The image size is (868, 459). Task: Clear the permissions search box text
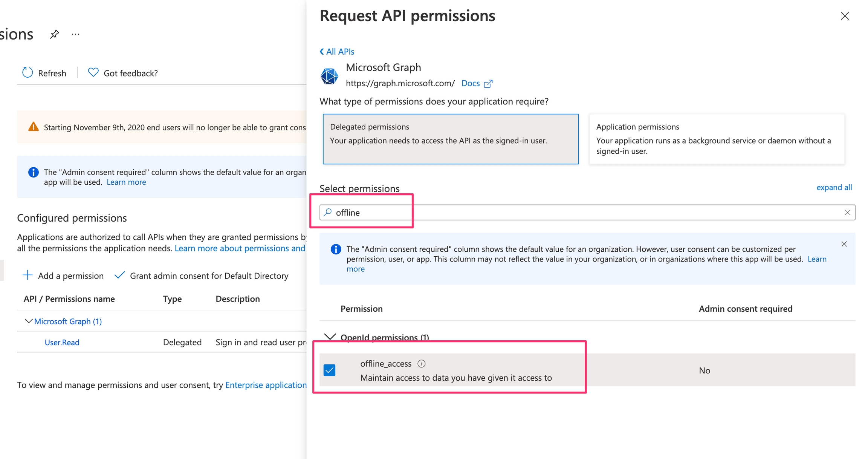[847, 213]
